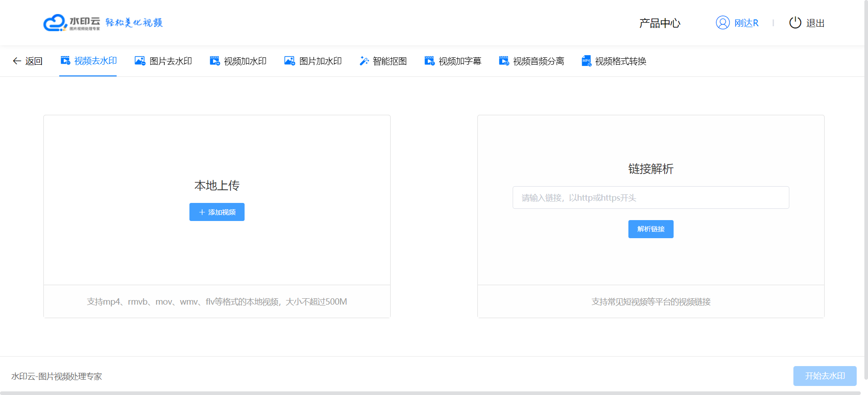Select the 视频加水印 tab
This screenshot has width=868, height=395.
point(238,61)
